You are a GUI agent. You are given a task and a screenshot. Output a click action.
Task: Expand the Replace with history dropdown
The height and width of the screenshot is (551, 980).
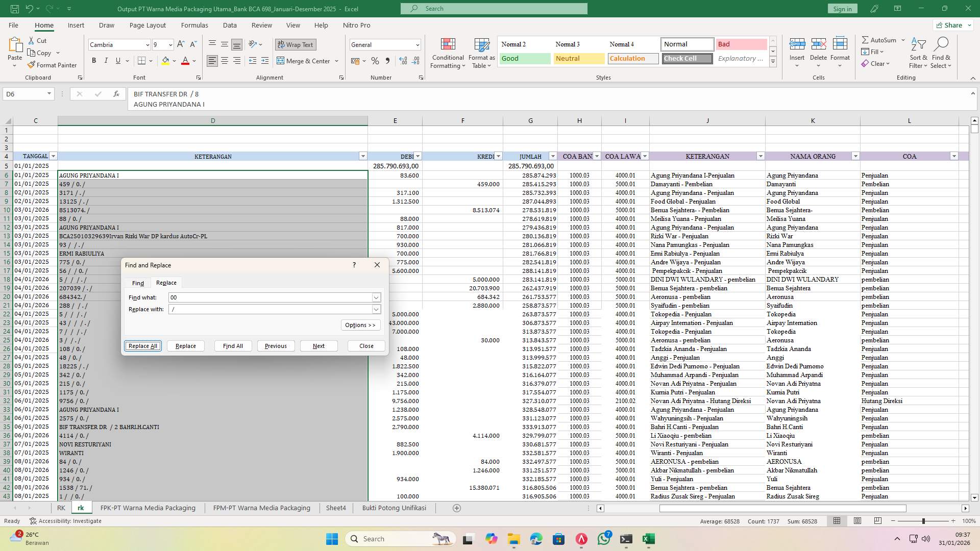coord(376,309)
